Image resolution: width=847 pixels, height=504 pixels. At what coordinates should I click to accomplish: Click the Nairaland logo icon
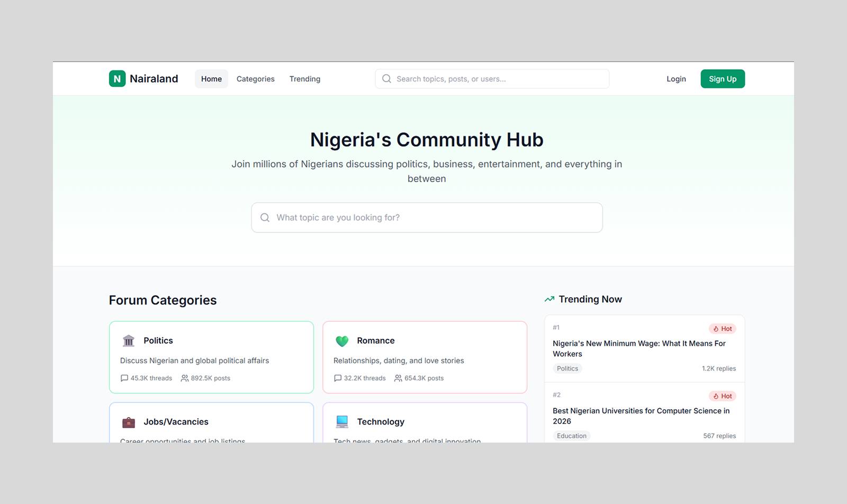point(117,78)
